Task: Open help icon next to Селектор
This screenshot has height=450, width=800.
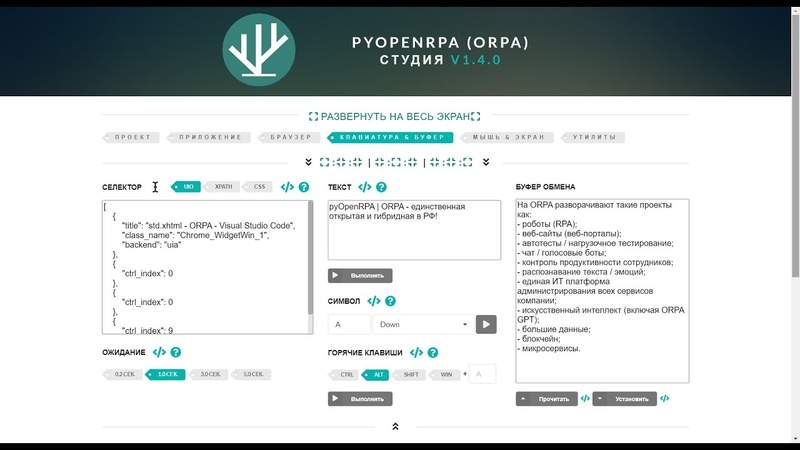Action: [x=304, y=187]
